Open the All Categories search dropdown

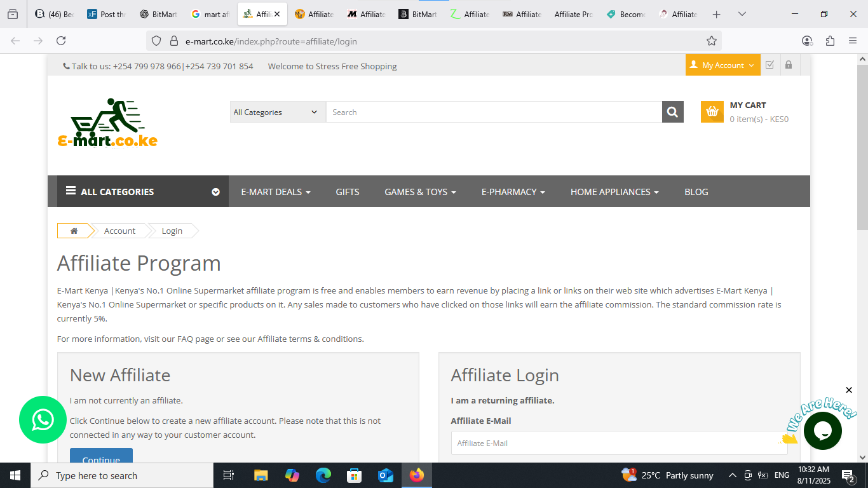277,112
